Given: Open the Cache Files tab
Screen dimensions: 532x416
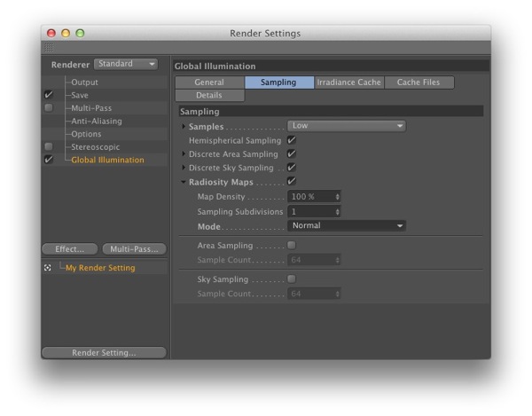Looking at the screenshot, I should click(x=419, y=82).
